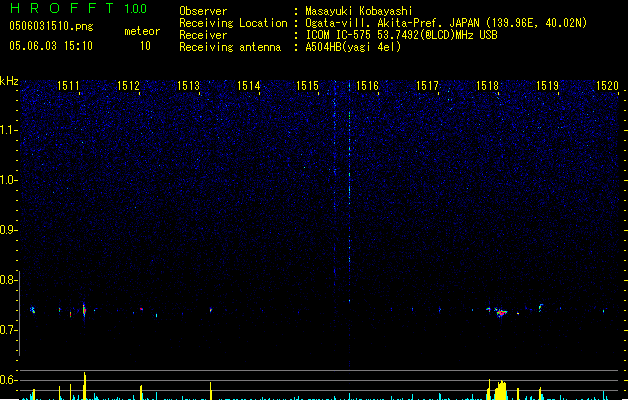Click the 0.7 kHz frequency axis label
The height and width of the screenshot is (400, 629).
8,330
